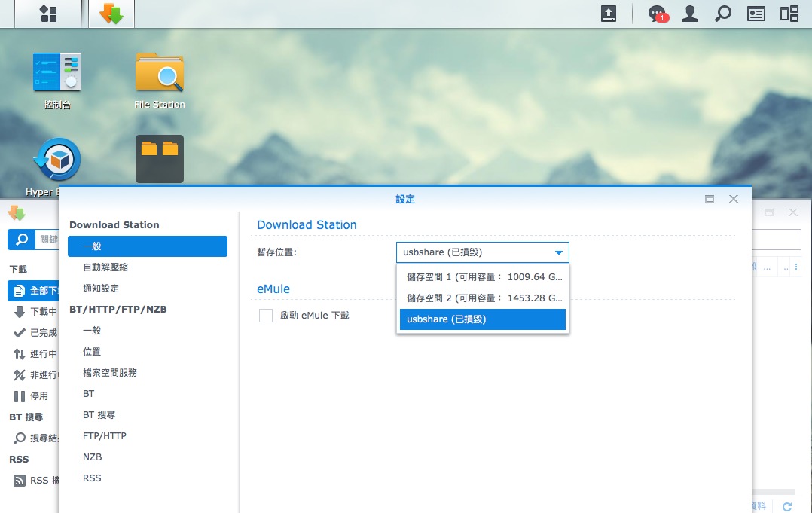Open RSS feeds item in sidebar
This screenshot has height=513, width=812.
pyautogui.click(x=34, y=481)
